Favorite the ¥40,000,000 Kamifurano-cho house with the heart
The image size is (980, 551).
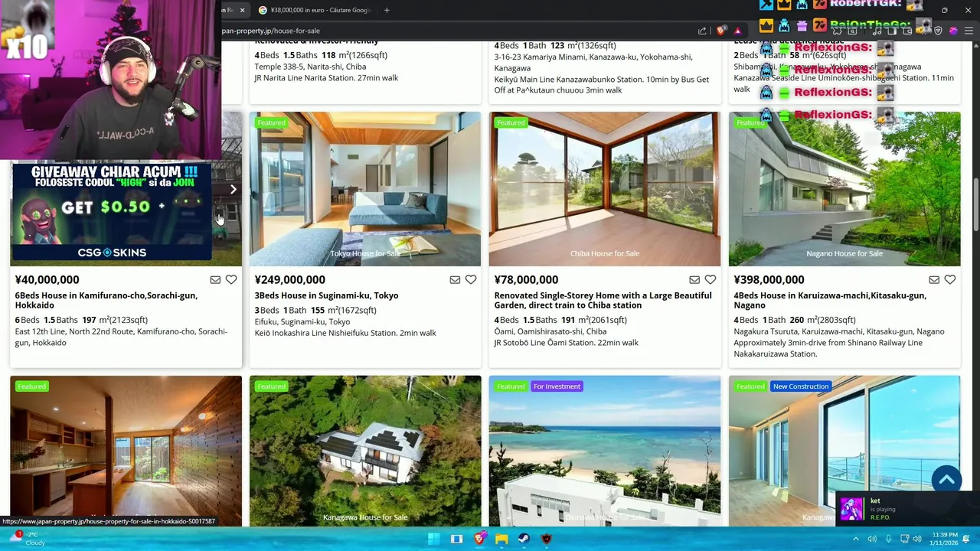(231, 280)
